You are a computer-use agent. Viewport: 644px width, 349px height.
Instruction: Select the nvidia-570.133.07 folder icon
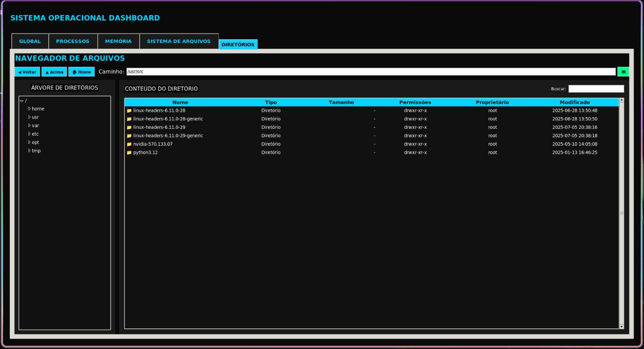[129, 144]
